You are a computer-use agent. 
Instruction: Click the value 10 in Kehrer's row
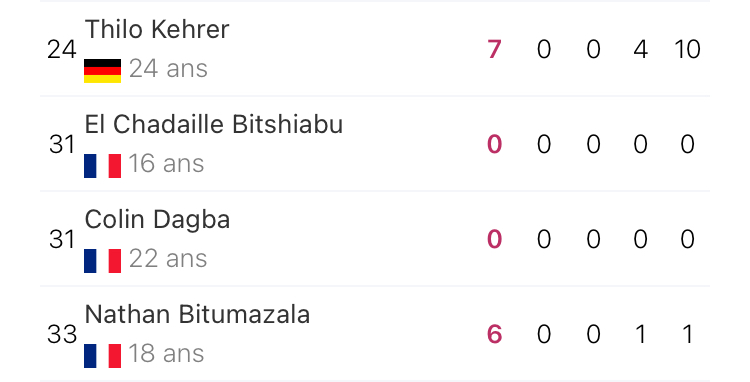[x=687, y=49]
